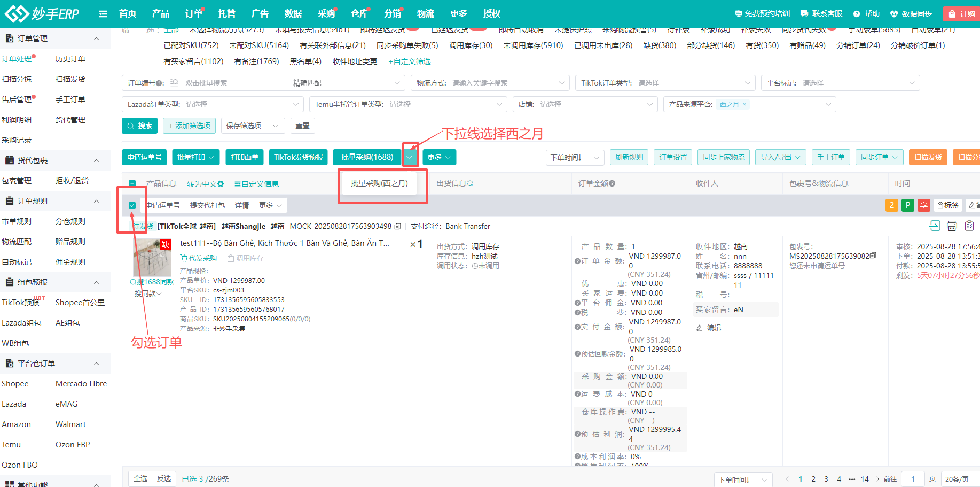Viewport: 980px width, 487px height.
Task: Select 批量采购(西之月) menu option
Action: [379, 183]
